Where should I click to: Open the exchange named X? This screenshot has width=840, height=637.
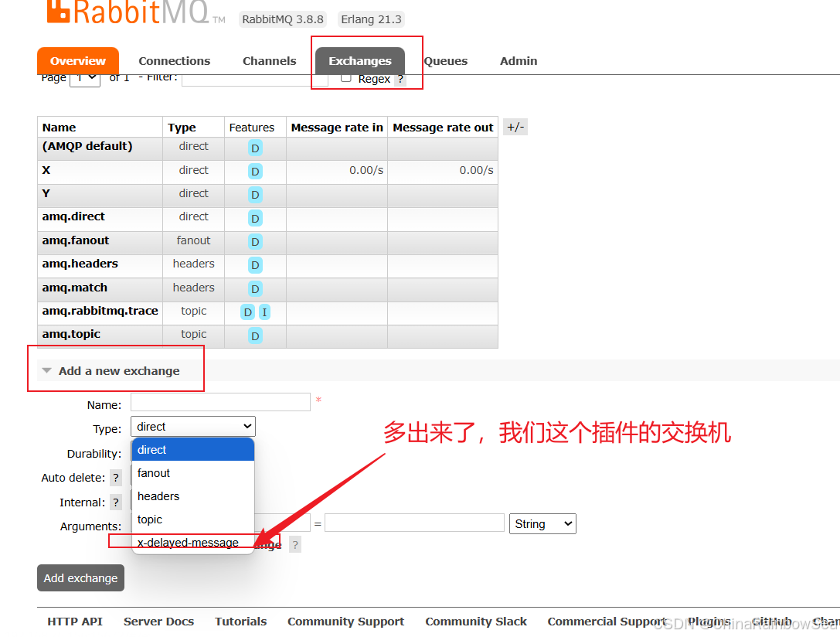pyautogui.click(x=46, y=170)
